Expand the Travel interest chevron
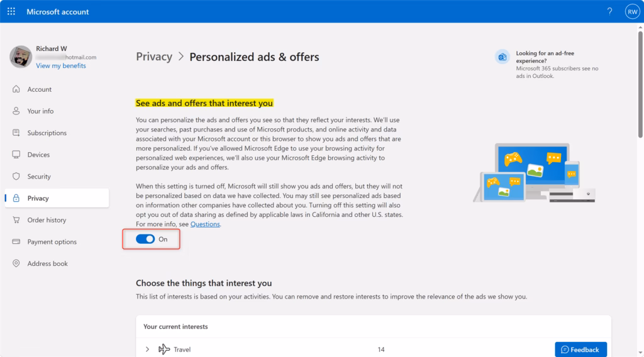 point(147,349)
